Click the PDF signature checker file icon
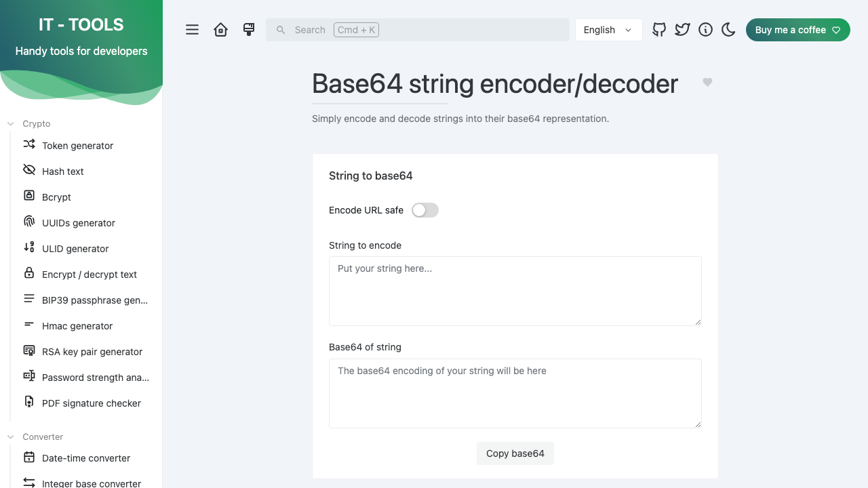This screenshot has height=488, width=868. click(29, 402)
